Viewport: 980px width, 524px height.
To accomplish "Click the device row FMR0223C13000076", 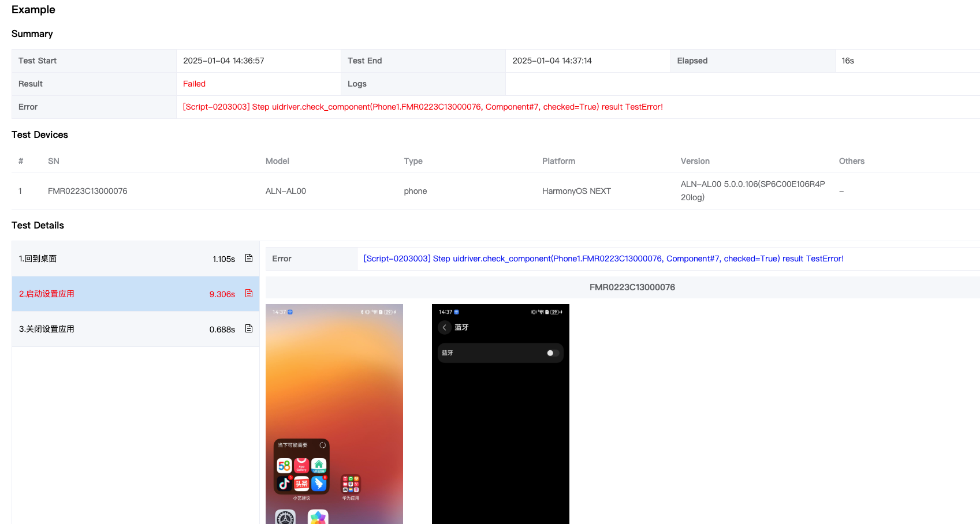I will pos(88,191).
